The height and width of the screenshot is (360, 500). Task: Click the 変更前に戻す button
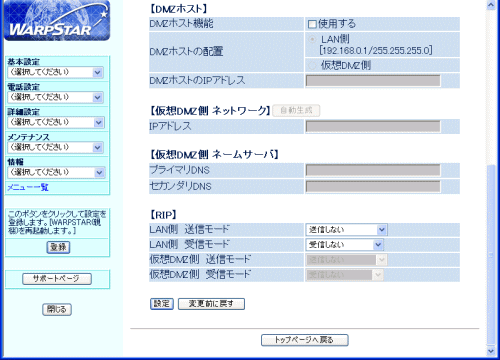(211, 304)
